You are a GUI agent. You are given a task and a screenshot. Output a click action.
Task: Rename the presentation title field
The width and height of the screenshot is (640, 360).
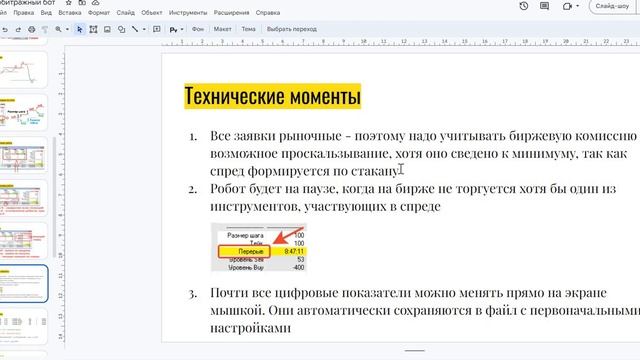[x=27, y=2]
